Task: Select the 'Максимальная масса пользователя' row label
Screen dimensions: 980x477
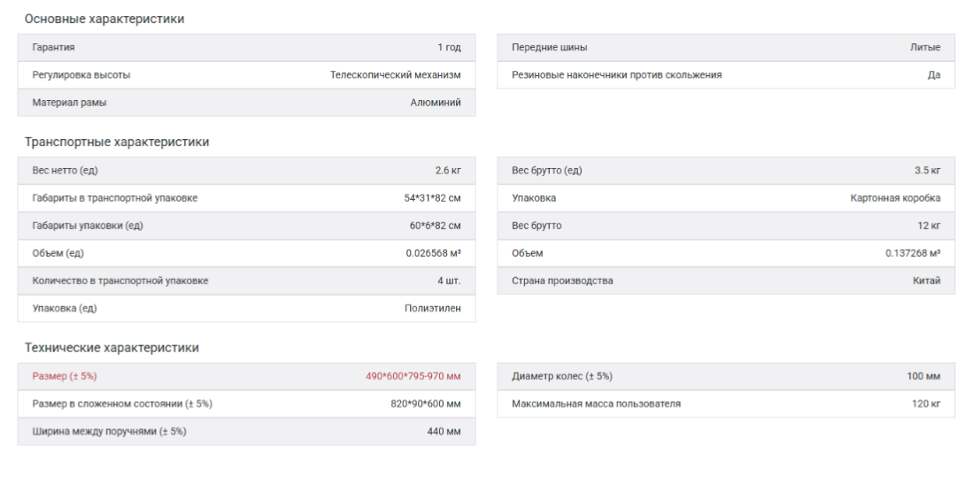Action: click(x=596, y=404)
